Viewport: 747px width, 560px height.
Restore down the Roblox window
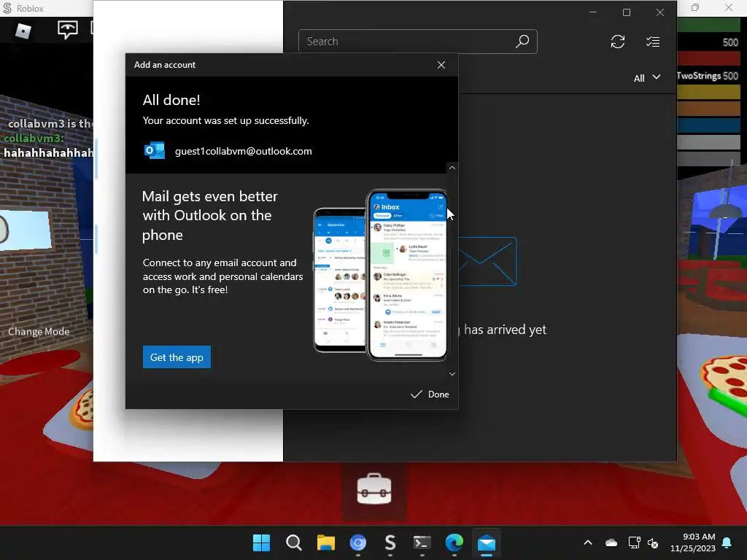click(695, 7)
